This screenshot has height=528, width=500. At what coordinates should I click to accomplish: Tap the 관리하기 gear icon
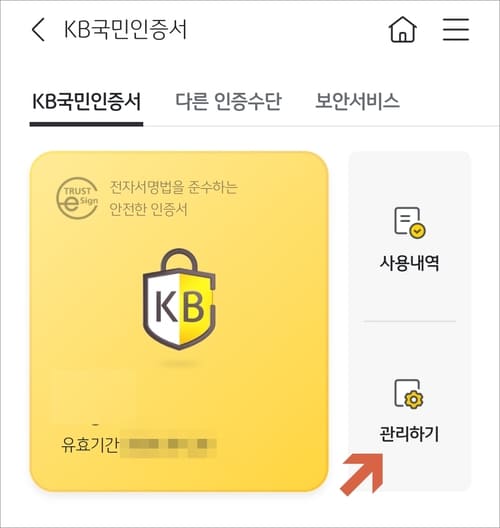tap(409, 394)
